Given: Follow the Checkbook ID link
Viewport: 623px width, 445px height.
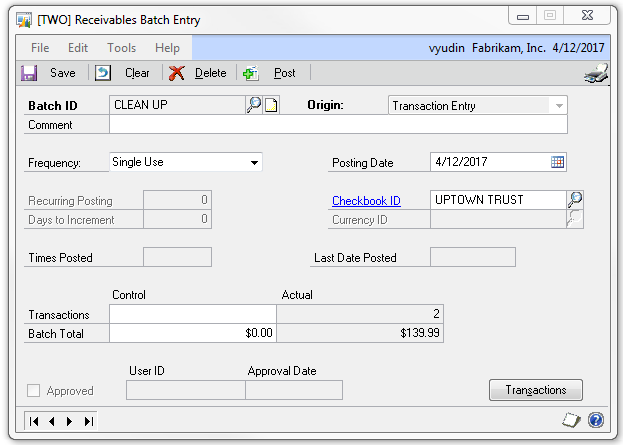Looking at the screenshot, I should pyautogui.click(x=366, y=201).
